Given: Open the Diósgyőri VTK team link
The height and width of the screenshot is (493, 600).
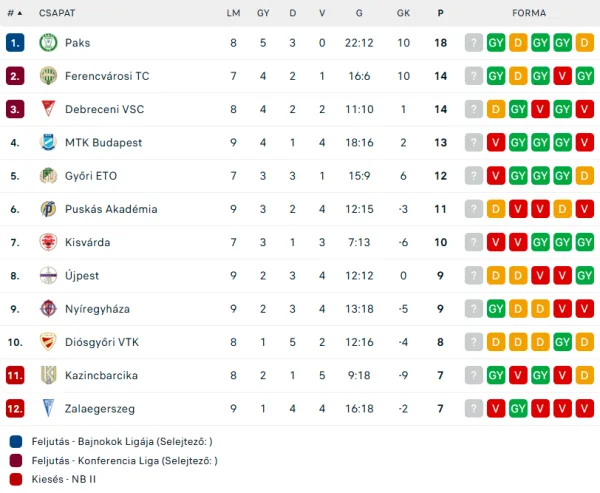Looking at the screenshot, I should click(101, 342).
